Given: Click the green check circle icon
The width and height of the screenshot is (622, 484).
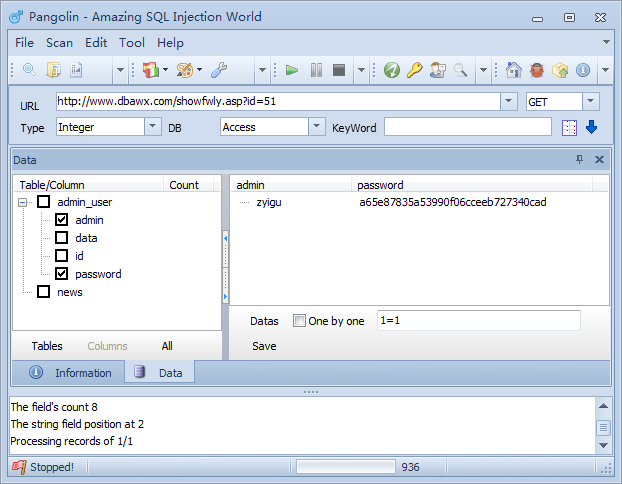Looking at the screenshot, I should coord(392,70).
